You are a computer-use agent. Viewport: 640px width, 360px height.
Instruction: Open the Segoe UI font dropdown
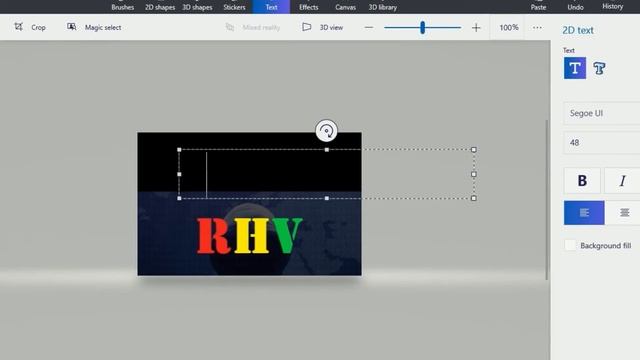(x=602, y=113)
